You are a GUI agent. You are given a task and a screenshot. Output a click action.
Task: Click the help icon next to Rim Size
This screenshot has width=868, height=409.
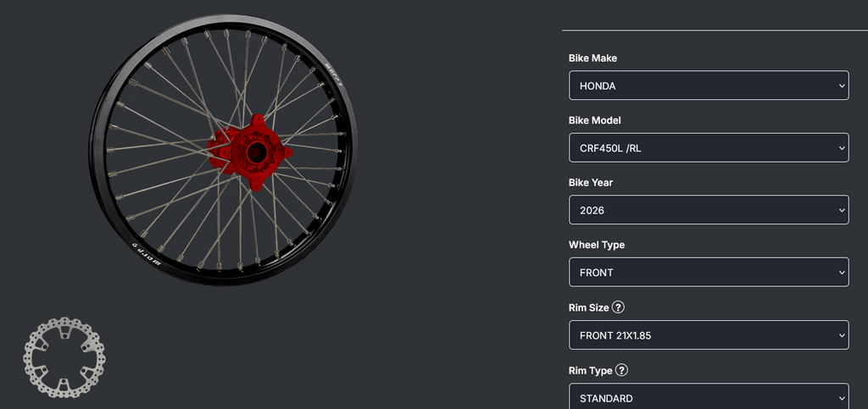(618, 307)
